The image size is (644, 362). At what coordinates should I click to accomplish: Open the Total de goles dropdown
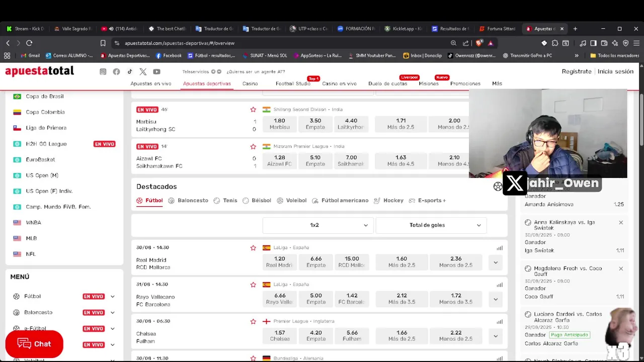click(x=431, y=225)
